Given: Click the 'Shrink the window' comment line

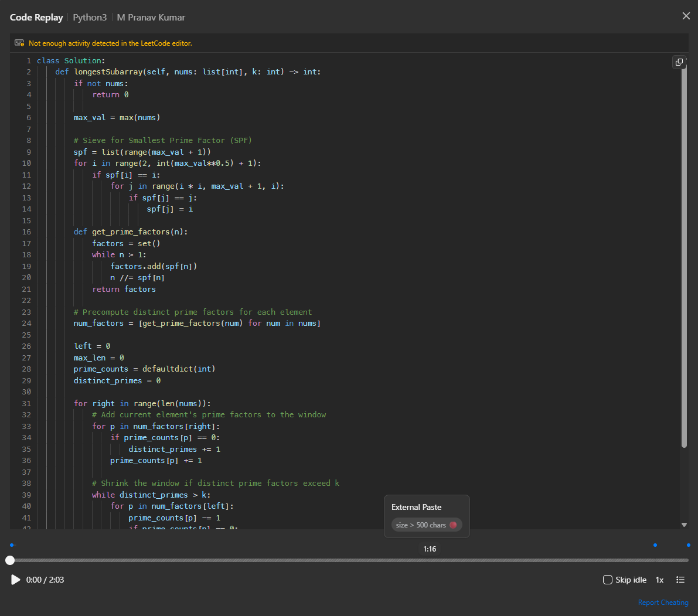Looking at the screenshot, I should click(216, 484).
